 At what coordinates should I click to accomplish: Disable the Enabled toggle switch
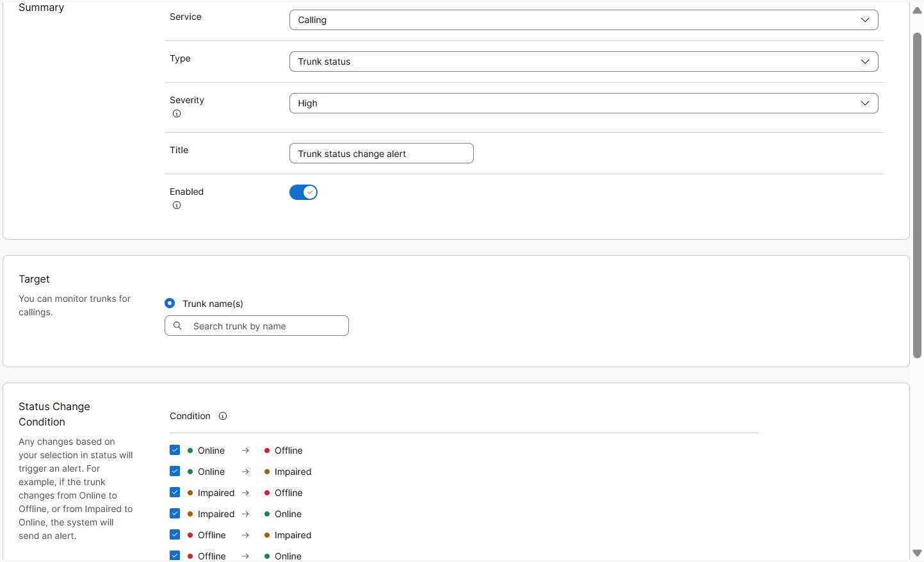[x=304, y=192]
